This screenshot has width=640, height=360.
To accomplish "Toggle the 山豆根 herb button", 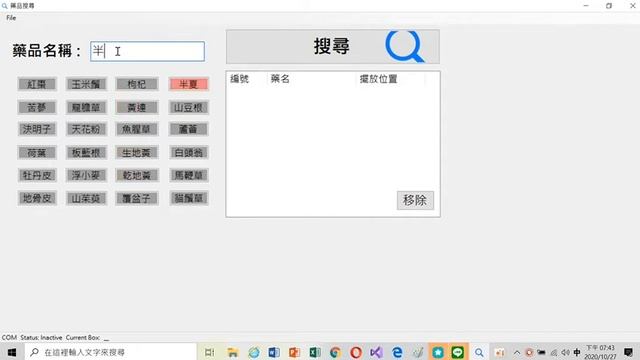I will click(x=189, y=107).
